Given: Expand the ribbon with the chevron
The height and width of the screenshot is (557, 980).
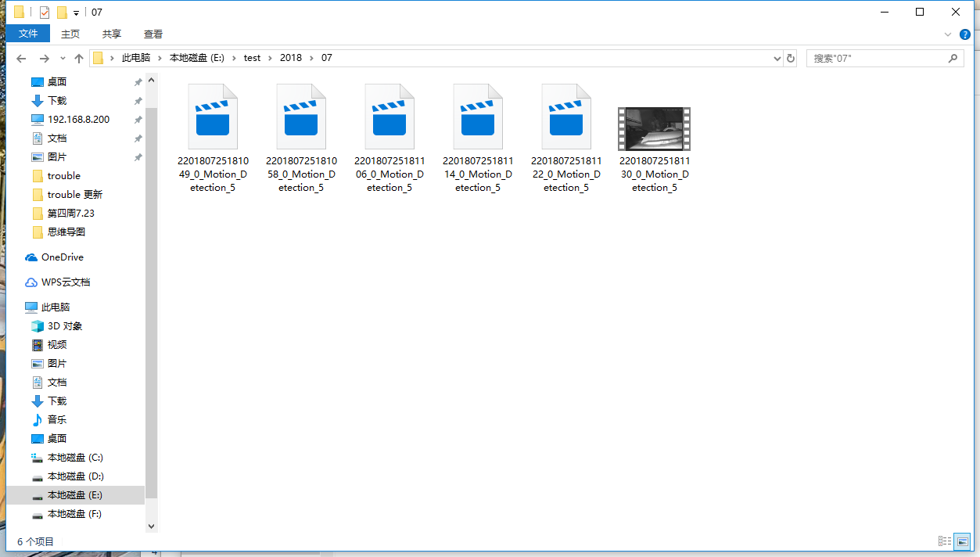Looking at the screenshot, I should click(948, 34).
